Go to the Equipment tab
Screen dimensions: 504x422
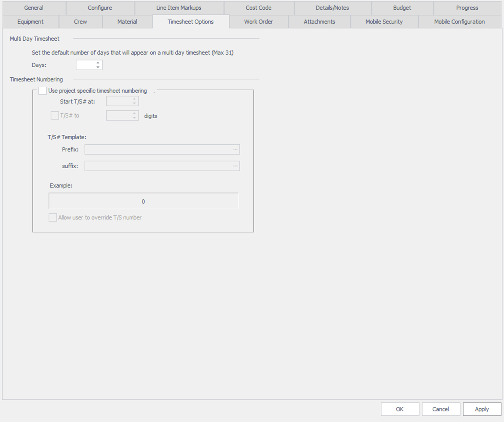pyautogui.click(x=30, y=22)
